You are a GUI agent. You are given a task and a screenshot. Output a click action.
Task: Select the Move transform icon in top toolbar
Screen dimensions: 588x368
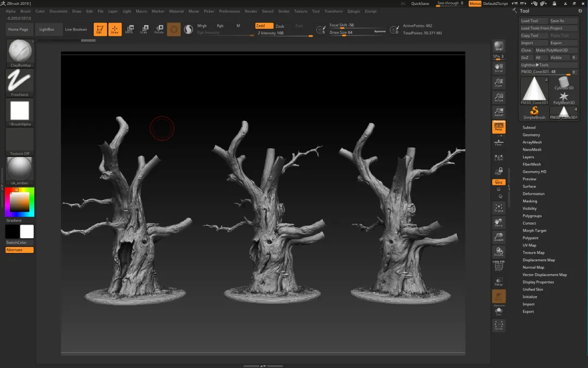[x=129, y=29]
